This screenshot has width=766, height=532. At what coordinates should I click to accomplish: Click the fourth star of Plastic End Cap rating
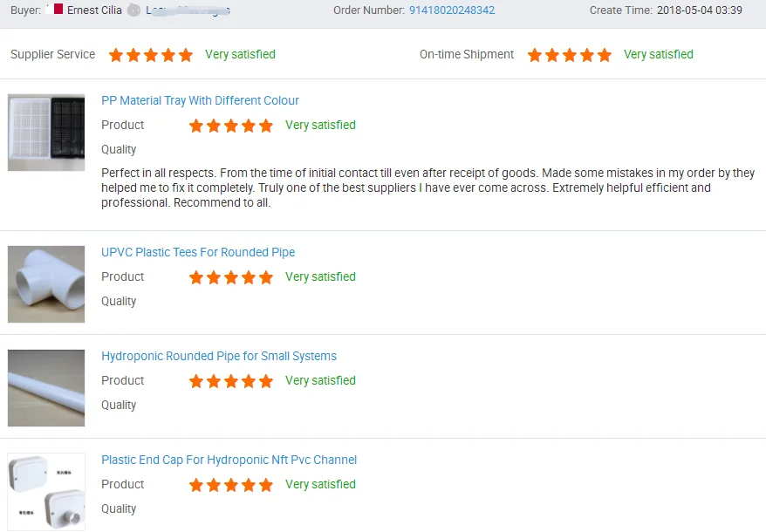coord(249,485)
